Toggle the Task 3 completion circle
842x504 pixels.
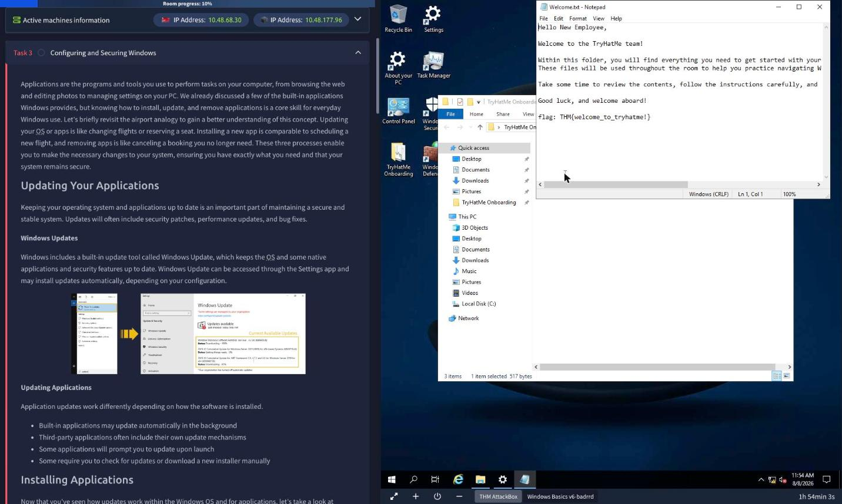click(41, 53)
